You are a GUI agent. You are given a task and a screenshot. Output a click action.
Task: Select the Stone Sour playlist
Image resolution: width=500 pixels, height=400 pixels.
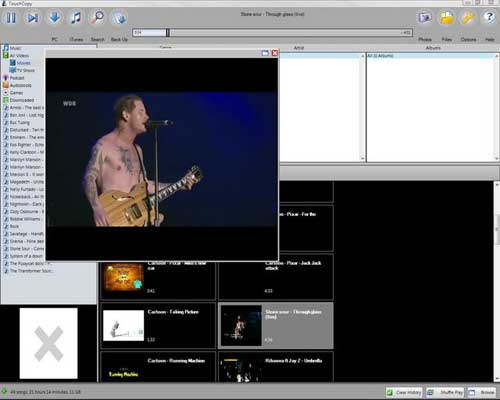[x=26, y=249]
